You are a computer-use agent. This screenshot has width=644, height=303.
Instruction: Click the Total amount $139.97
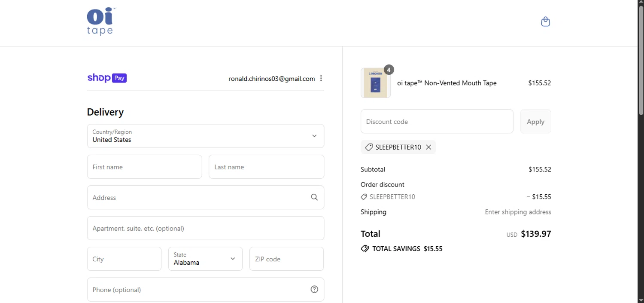pos(536,234)
